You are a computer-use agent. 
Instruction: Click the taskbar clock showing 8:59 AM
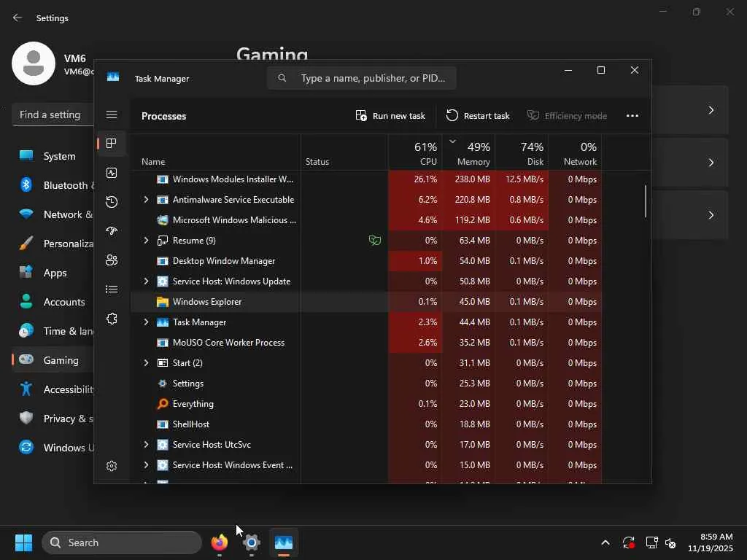point(711,542)
